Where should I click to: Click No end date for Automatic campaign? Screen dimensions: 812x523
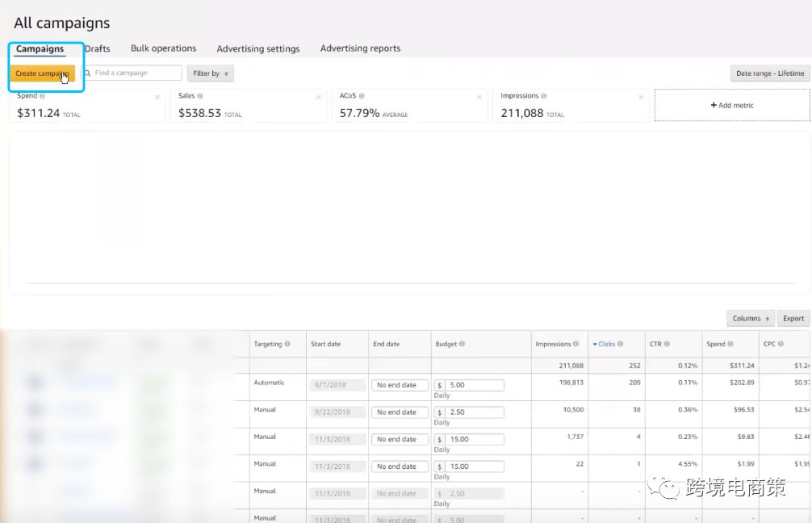[x=400, y=385]
